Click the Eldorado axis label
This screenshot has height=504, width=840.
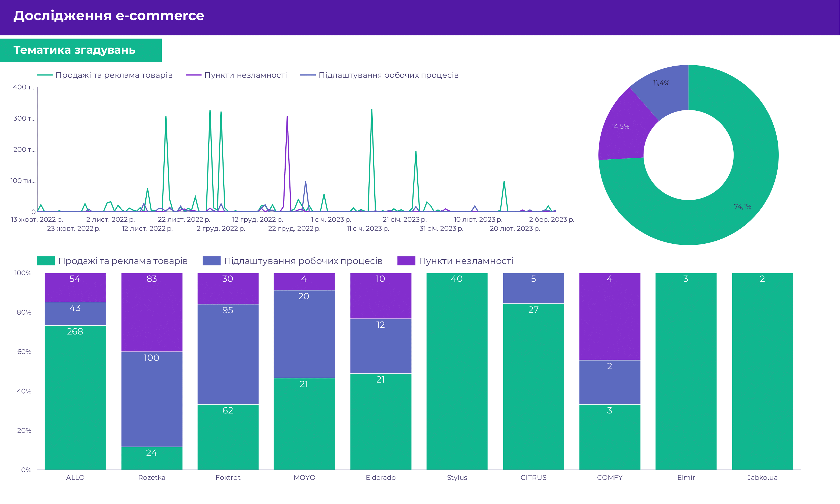[x=380, y=477]
